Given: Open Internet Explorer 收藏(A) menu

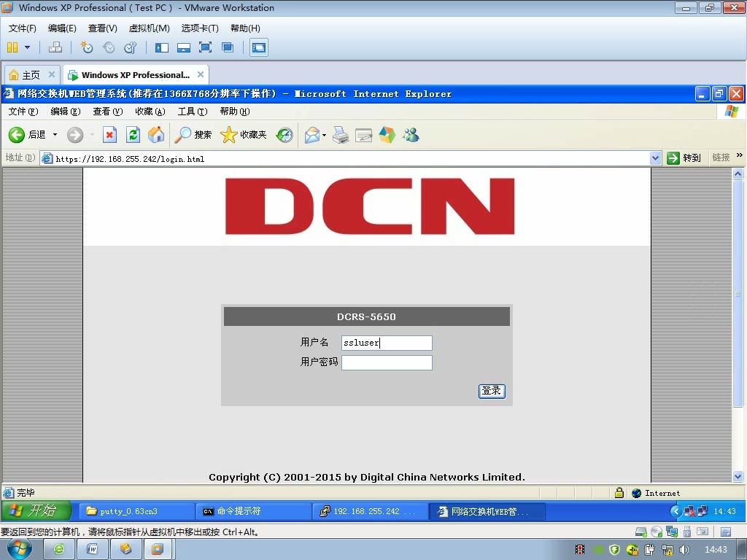Looking at the screenshot, I should [x=150, y=112].
